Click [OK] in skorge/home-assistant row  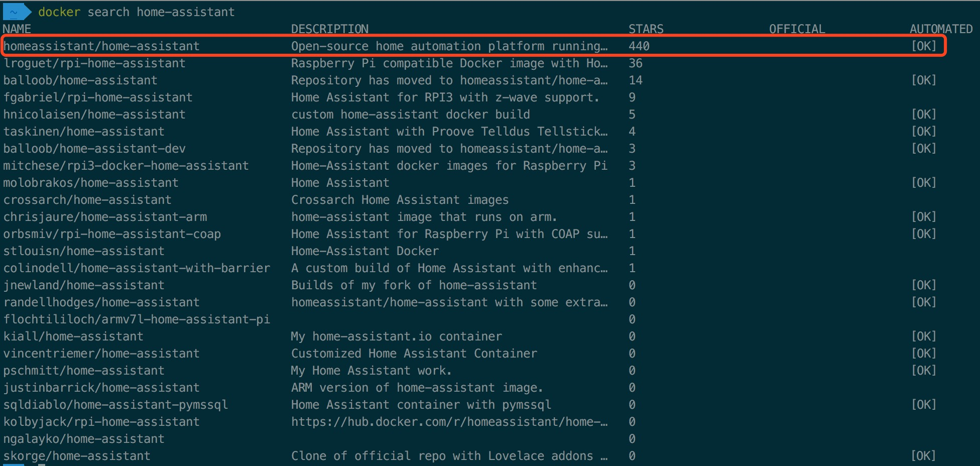(924, 456)
